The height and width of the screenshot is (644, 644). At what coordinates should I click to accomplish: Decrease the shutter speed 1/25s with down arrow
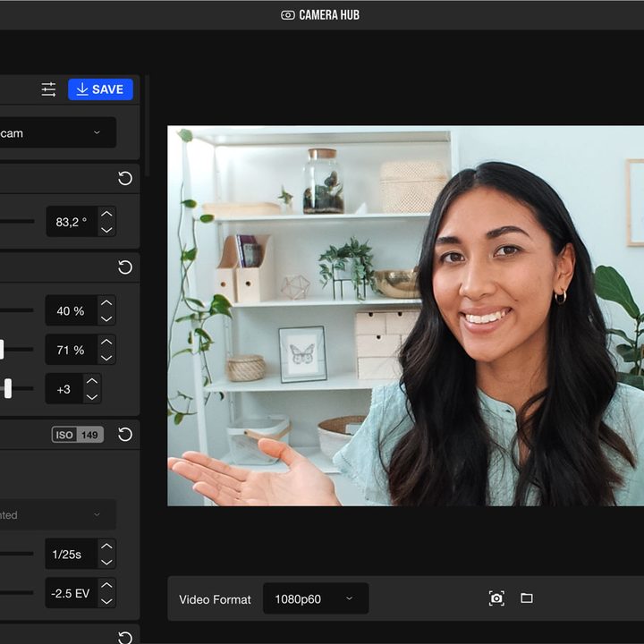coord(106,562)
